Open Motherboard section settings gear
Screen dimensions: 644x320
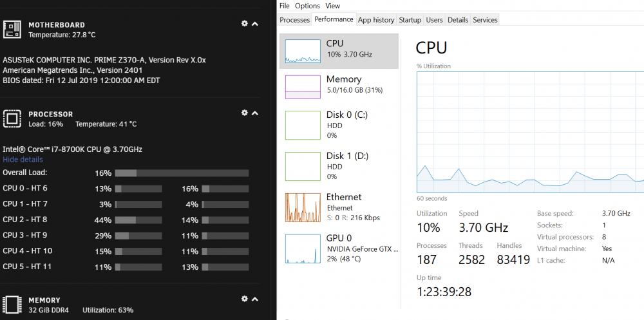pyautogui.click(x=244, y=23)
